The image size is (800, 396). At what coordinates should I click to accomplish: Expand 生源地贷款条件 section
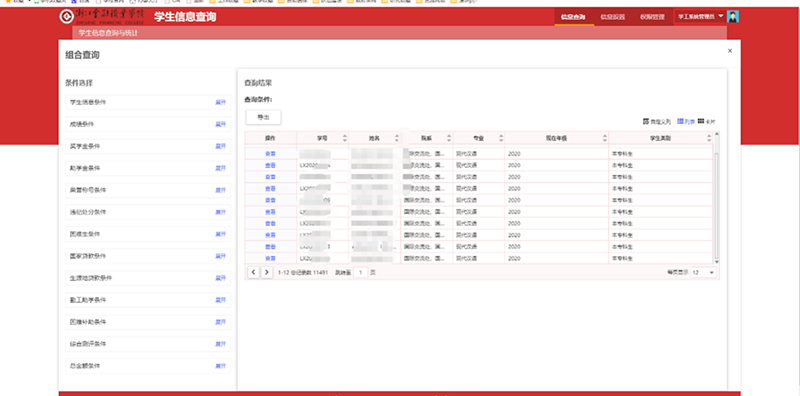click(220, 278)
